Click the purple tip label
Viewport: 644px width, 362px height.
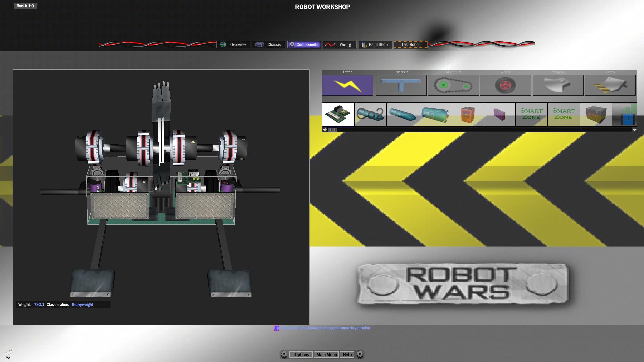click(x=276, y=328)
